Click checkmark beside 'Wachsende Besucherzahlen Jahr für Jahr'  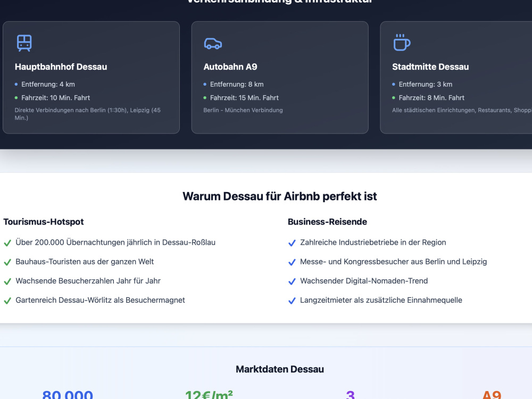7,281
